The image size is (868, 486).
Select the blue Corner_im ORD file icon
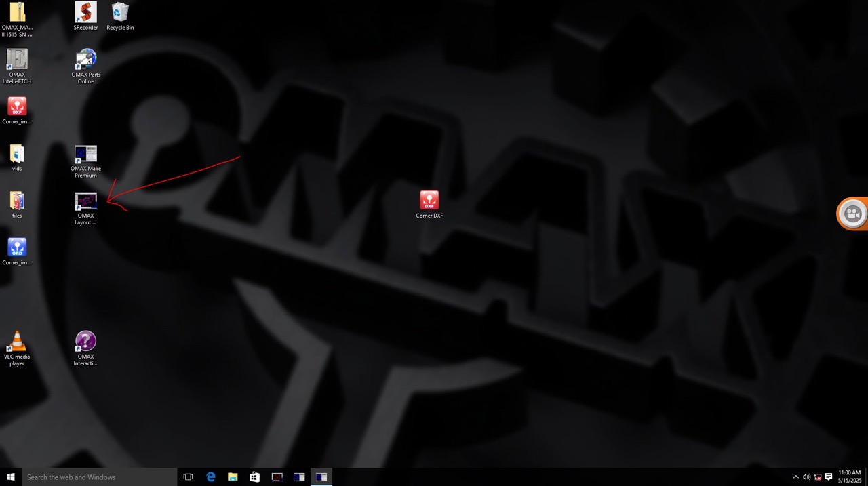pos(17,251)
